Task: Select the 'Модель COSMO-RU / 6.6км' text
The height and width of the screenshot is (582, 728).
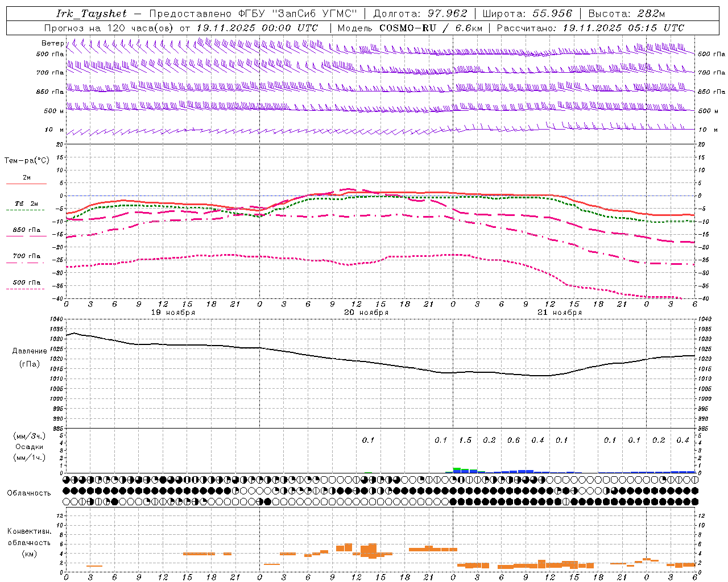Action: [410, 28]
